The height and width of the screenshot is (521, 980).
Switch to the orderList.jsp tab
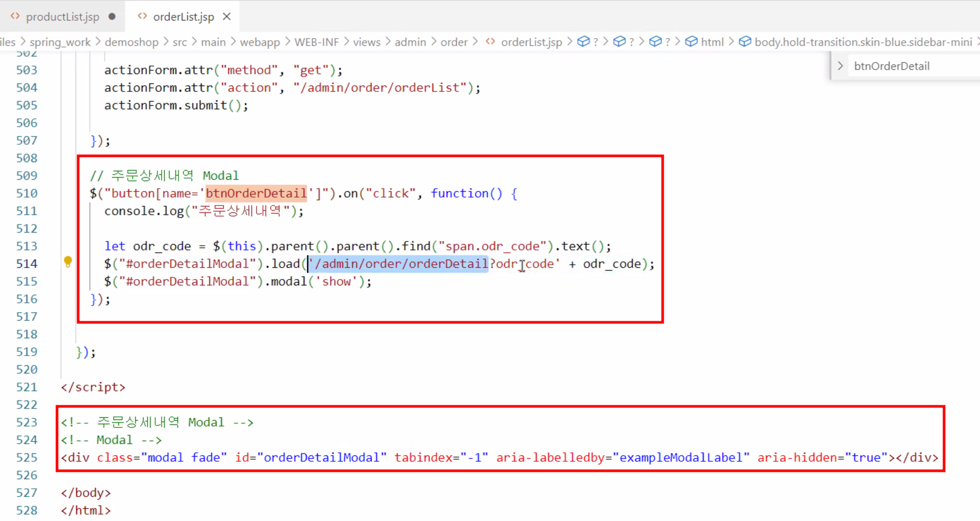pos(183,16)
